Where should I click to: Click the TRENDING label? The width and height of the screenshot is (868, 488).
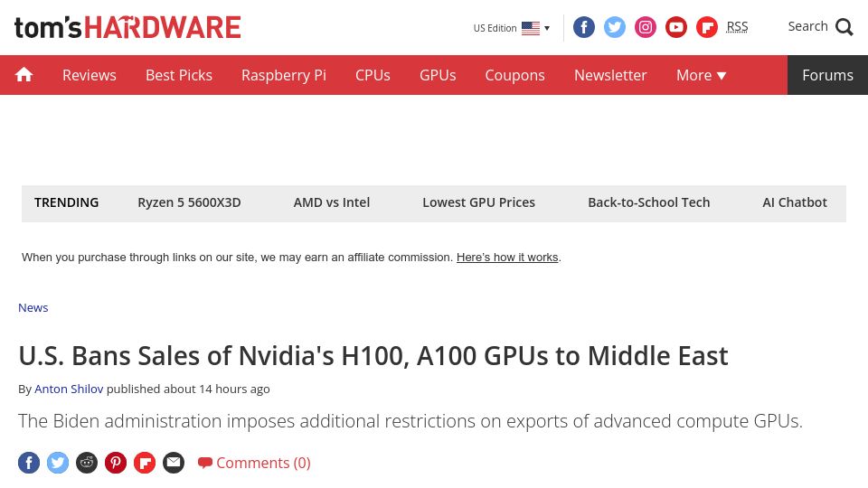pyautogui.click(x=66, y=202)
